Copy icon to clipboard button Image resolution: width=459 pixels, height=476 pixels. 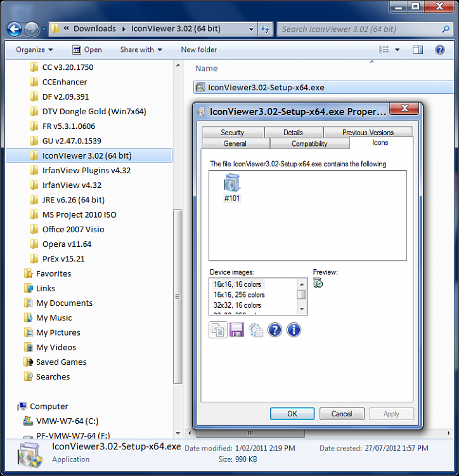pyautogui.click(x=218, y=329)
